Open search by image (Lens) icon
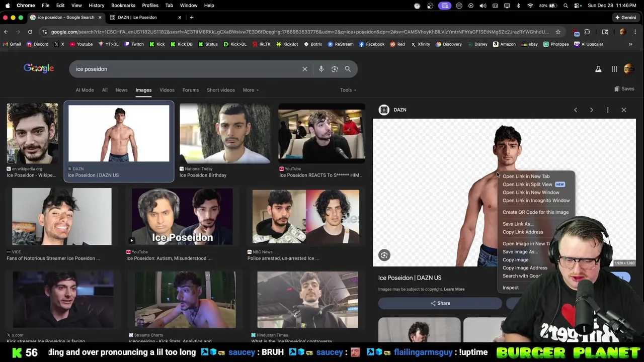 click(335, 69)
